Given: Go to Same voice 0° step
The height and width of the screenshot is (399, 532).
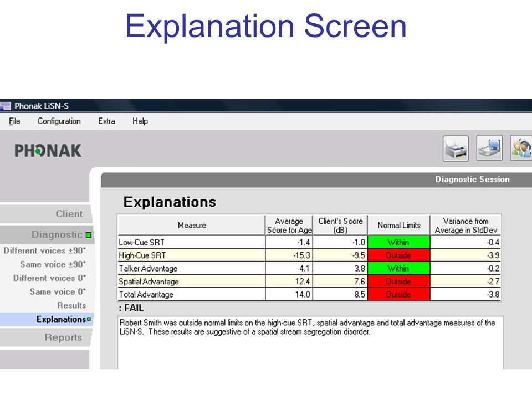Looking at the screenshot, I should [58, 291].
